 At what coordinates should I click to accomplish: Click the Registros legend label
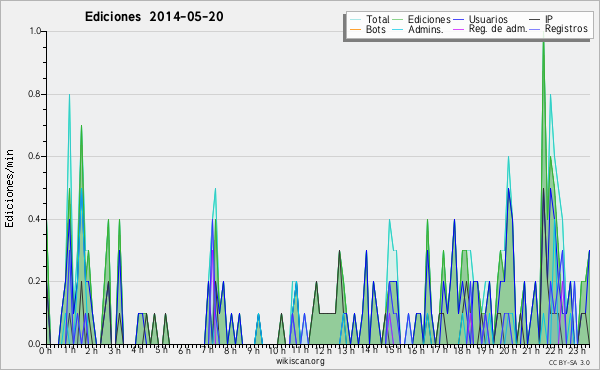click(x=566, y=29)
